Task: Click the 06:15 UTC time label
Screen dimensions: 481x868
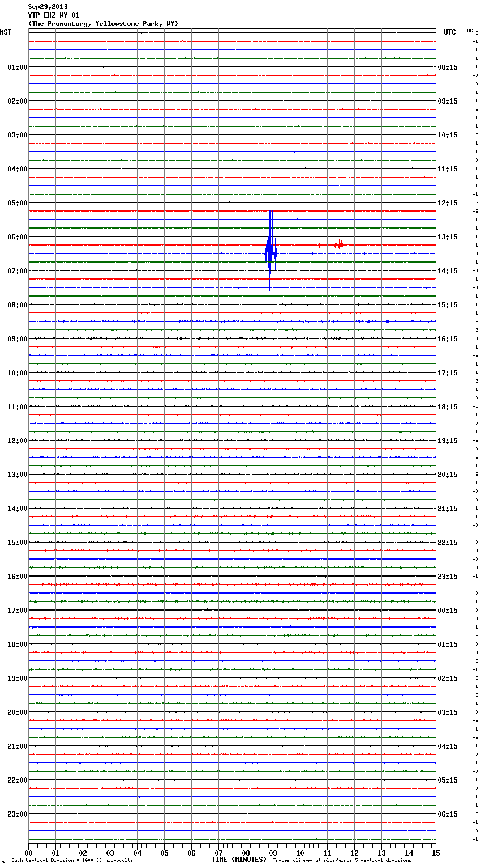Action: click(448, 814)
